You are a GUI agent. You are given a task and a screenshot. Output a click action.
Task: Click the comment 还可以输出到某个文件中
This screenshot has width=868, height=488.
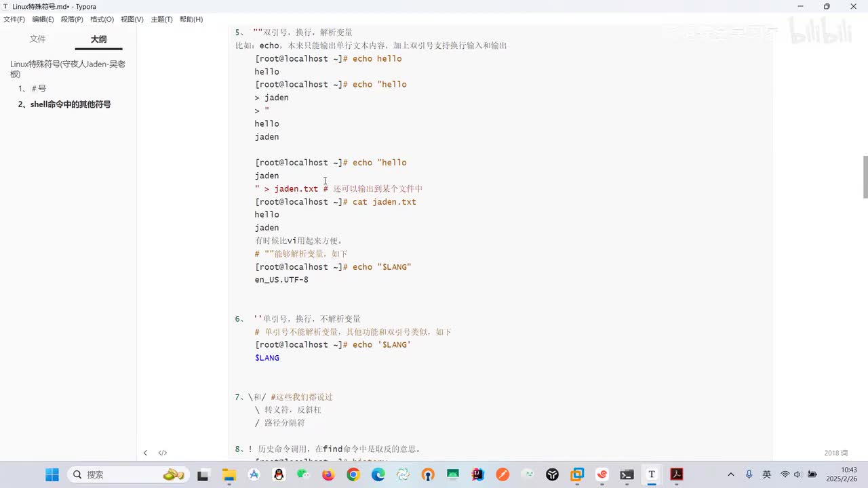(x=378, y=189)
